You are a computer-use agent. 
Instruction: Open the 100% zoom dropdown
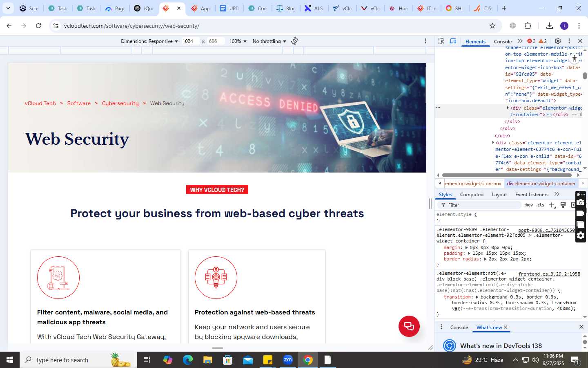238,41
